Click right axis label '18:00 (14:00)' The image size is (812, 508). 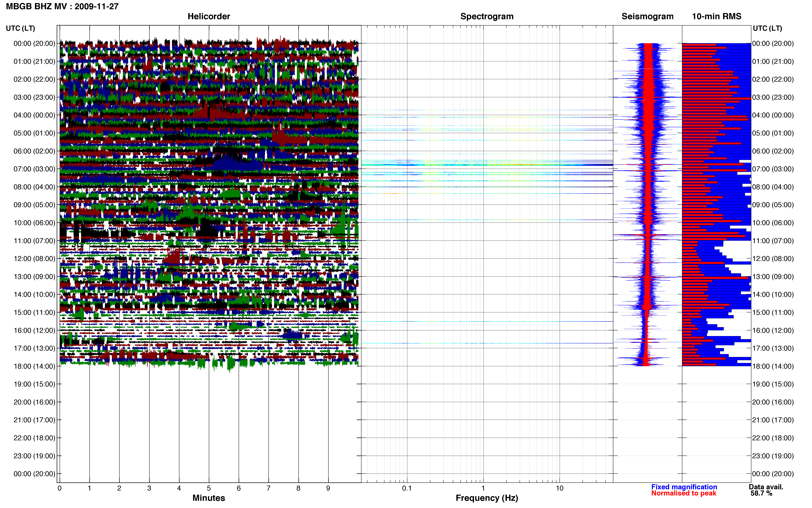tap(773, 366)
